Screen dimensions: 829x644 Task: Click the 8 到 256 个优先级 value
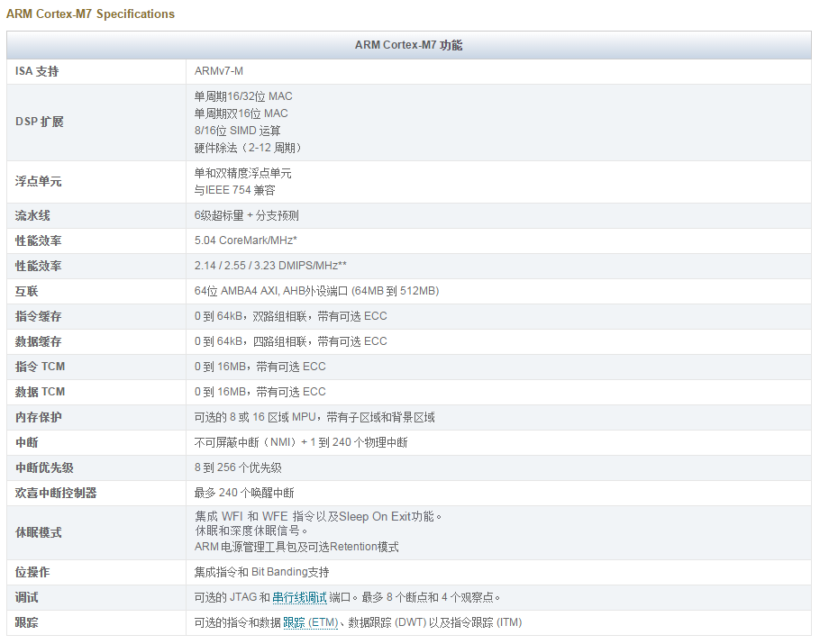pyautogui.click(x=238, y=468)
